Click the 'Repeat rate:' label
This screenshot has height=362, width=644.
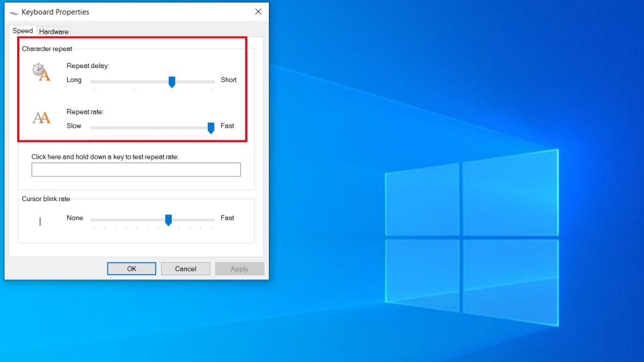[85, 112]
